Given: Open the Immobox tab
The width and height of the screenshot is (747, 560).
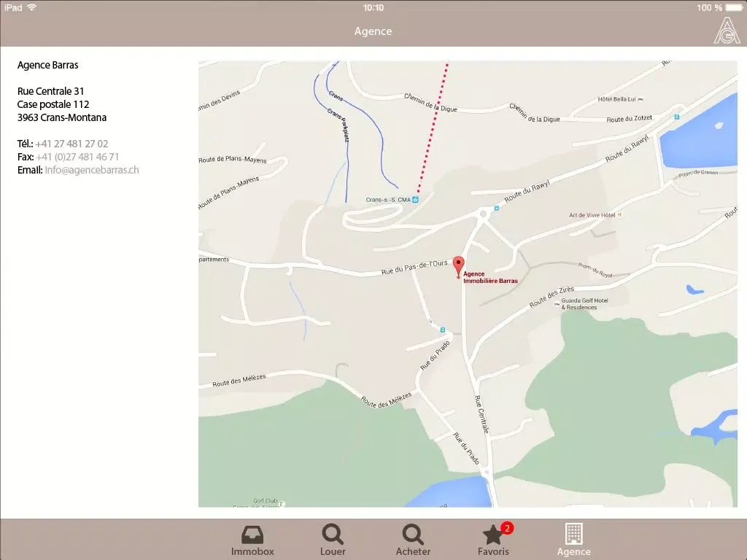Looking at the screenshot, I should [252, 540].
